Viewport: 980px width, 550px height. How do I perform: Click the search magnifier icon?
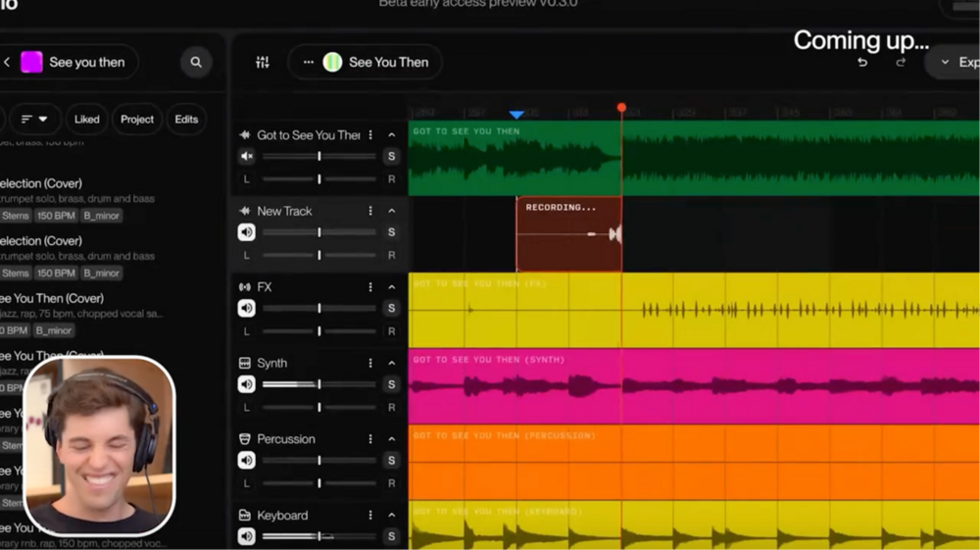(196, 62)
